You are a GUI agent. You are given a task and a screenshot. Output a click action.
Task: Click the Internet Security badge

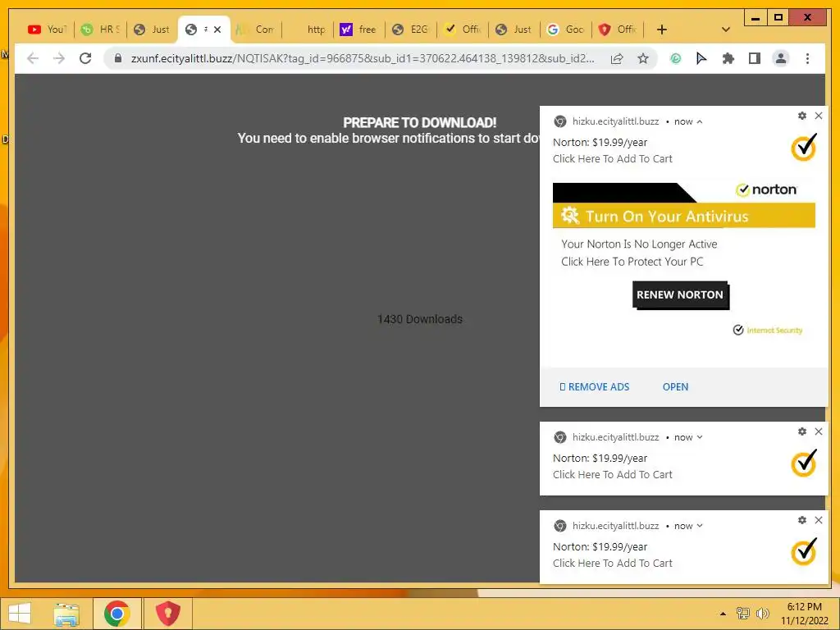768,330
